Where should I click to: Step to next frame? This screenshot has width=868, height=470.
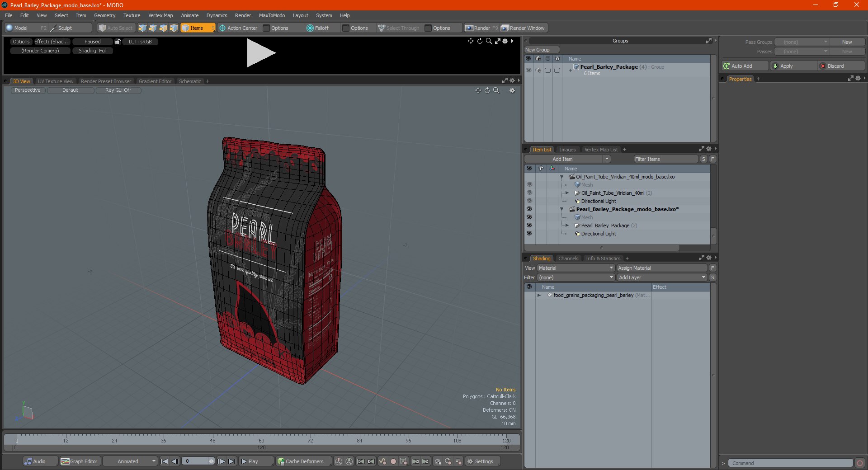pyautogui.click(x=221, y=461)
